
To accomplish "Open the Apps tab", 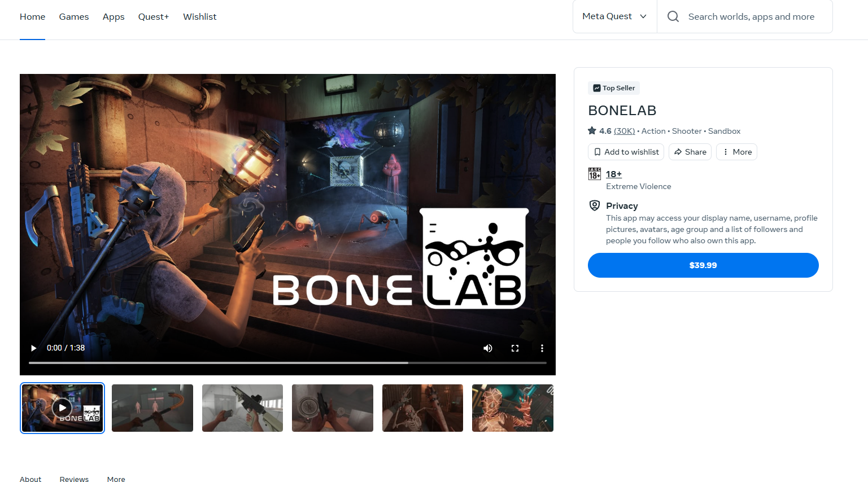I will (114, 17).
